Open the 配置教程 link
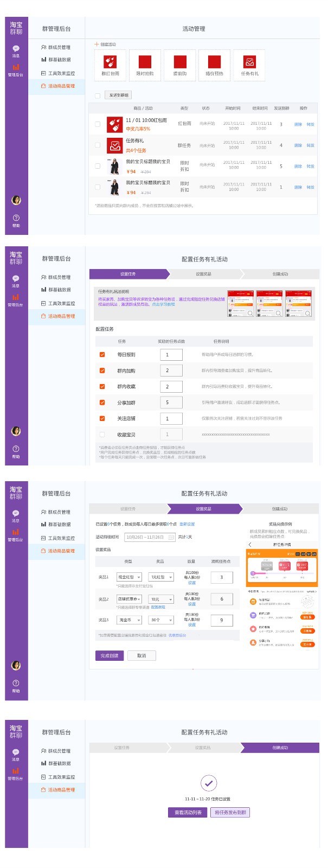The image size is (328, 868). click(x=158, y=607)
